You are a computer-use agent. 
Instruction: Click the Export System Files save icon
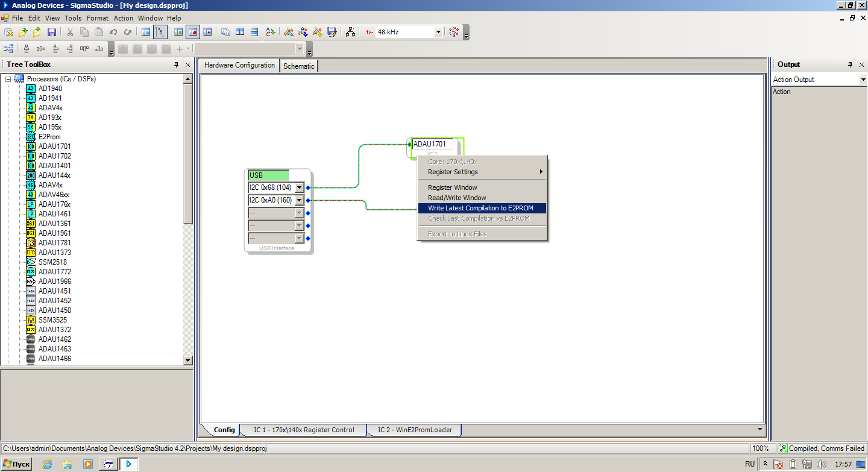coord(332,32)
